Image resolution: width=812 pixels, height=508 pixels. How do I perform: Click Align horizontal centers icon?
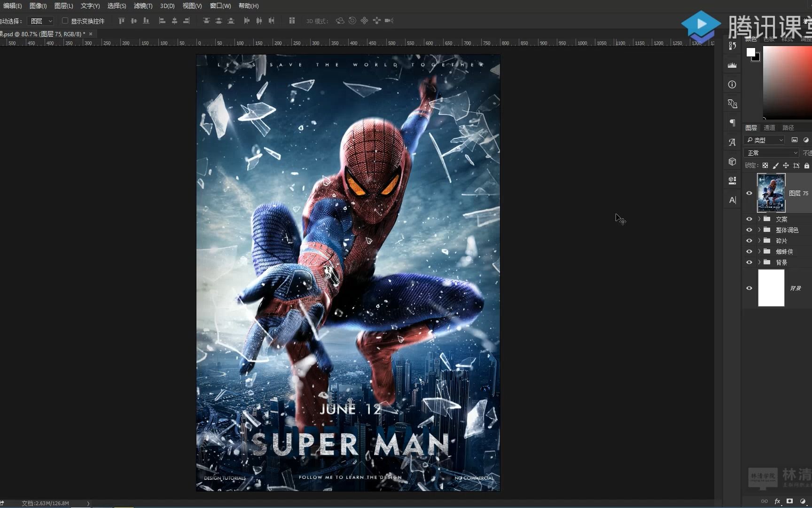tap(174, 21)
